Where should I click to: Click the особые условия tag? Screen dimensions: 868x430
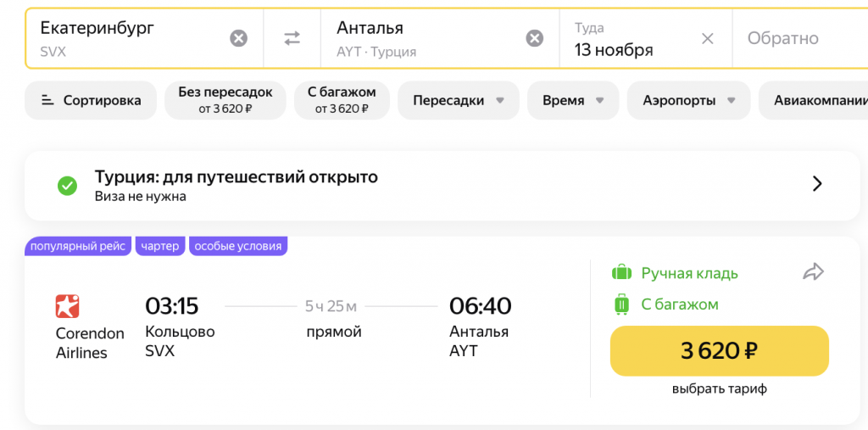coord(237,246)
